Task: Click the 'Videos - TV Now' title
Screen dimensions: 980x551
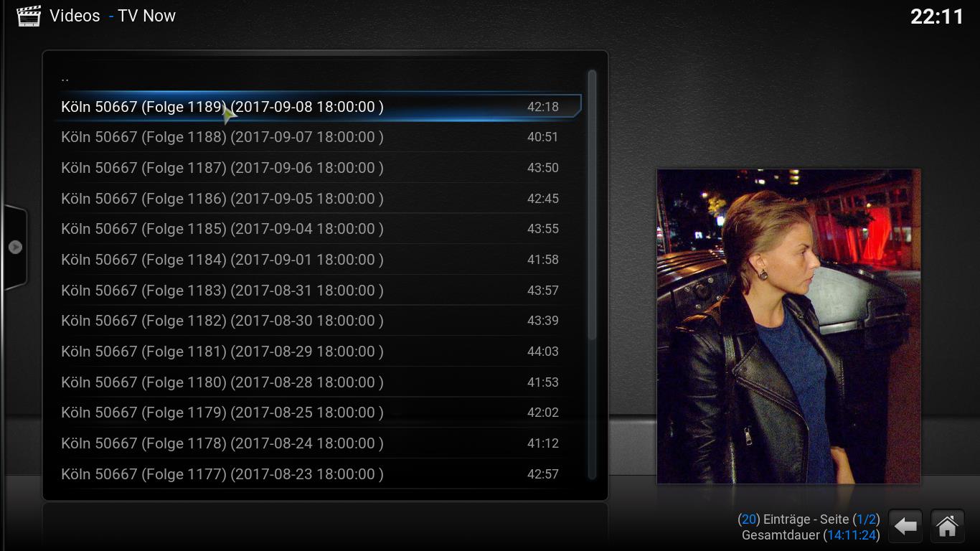Action: (x=113, y=16)
